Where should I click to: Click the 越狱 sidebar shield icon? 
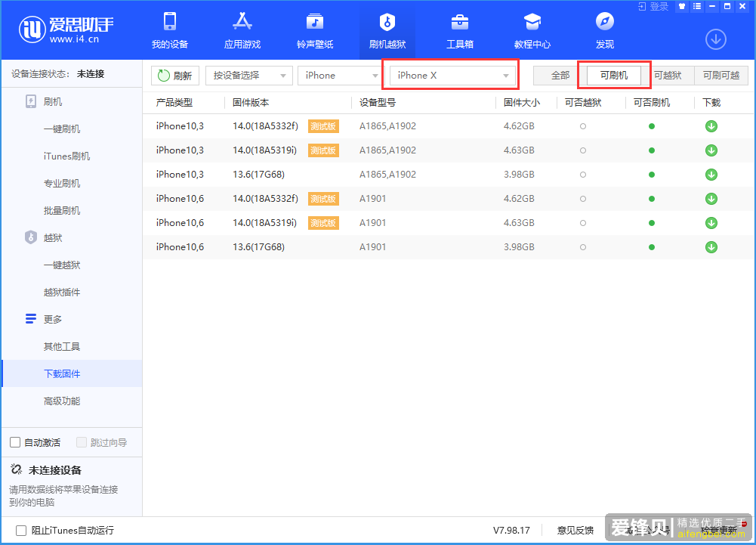(31, 237)
